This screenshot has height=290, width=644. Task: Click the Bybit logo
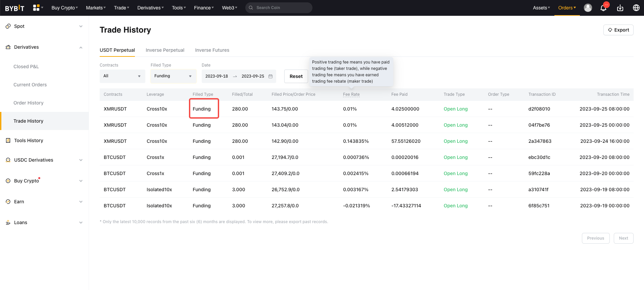pos(15,8)
